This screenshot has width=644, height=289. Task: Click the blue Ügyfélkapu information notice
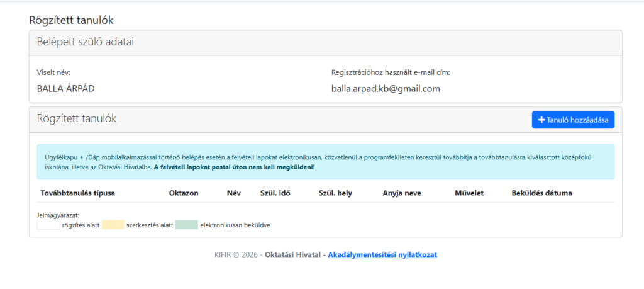[x=325, y=161]
